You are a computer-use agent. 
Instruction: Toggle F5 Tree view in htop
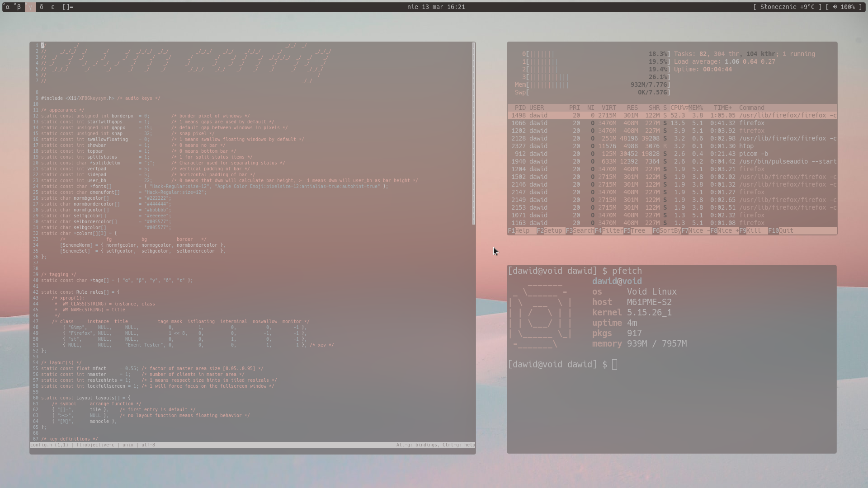pos(638,230)
